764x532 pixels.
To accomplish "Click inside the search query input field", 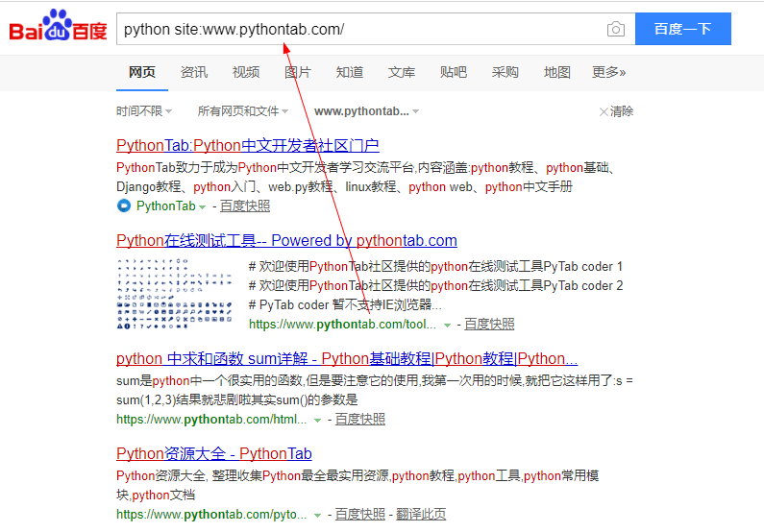I will pos(358,29).
